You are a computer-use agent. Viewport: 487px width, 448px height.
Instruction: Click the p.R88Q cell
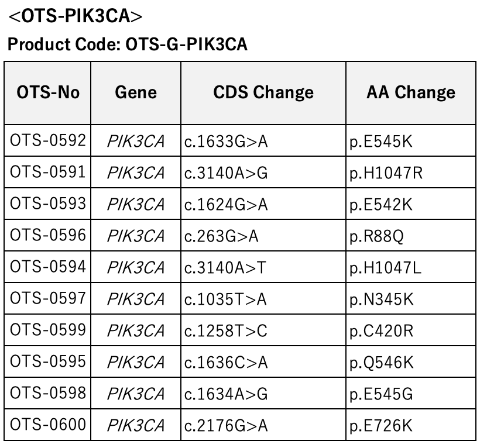tap(411, 236)
